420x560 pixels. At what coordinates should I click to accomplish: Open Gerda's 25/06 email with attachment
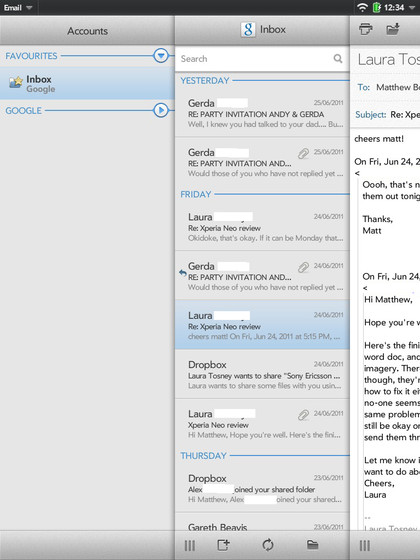click(262, 162)
